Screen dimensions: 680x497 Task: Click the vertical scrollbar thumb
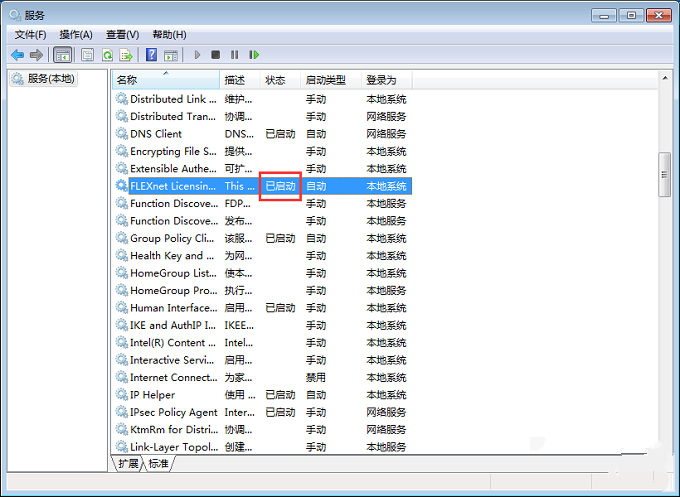point(665,174)
